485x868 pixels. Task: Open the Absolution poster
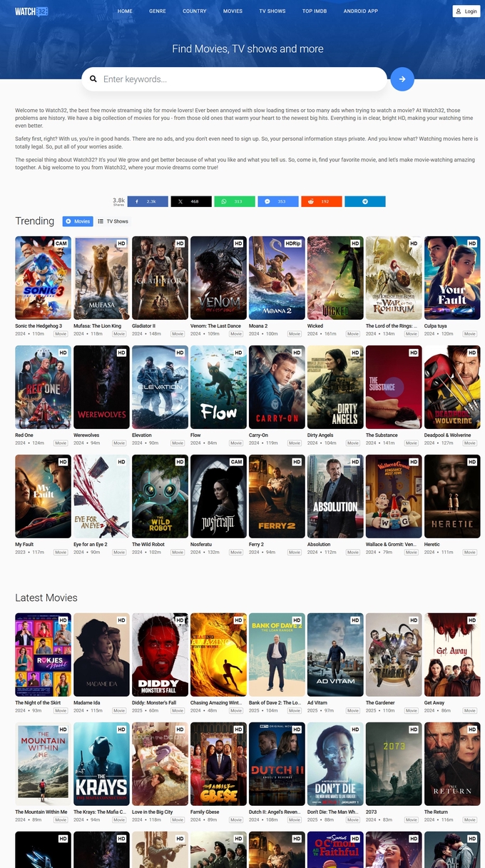335,496
